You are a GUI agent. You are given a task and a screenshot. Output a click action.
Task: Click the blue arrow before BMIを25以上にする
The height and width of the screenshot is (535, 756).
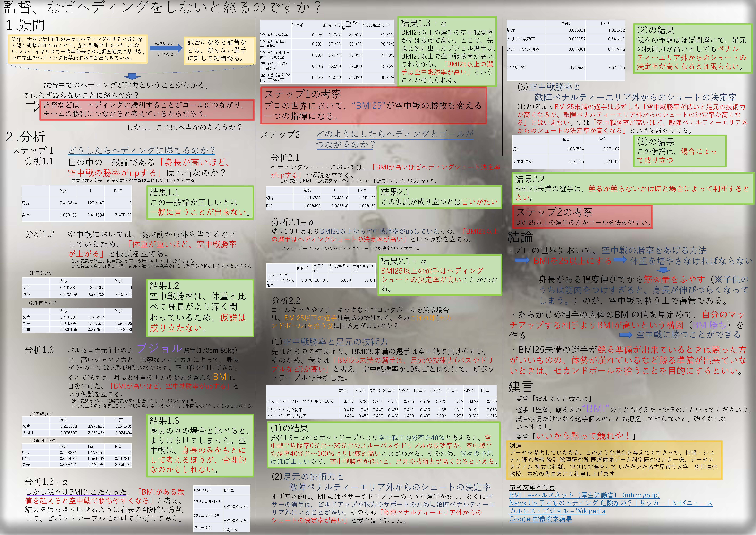point(522,261)
